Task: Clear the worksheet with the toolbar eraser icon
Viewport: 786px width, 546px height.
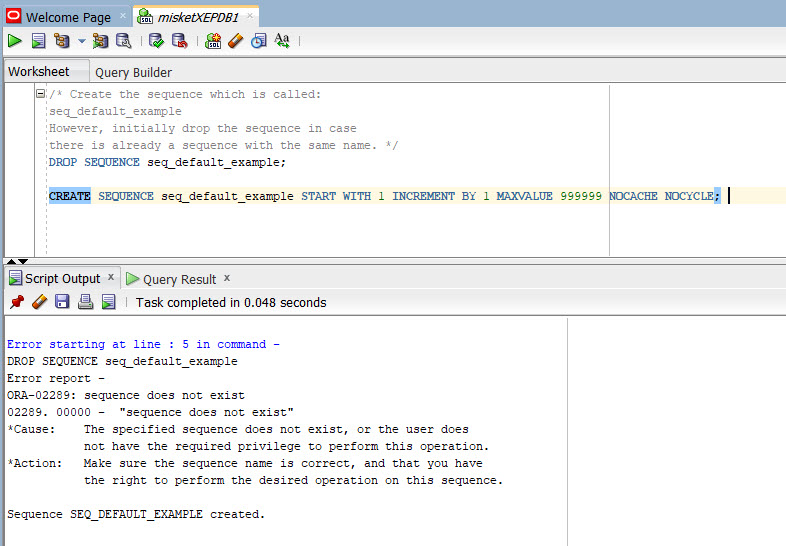Action: click(x=236, y=41)
